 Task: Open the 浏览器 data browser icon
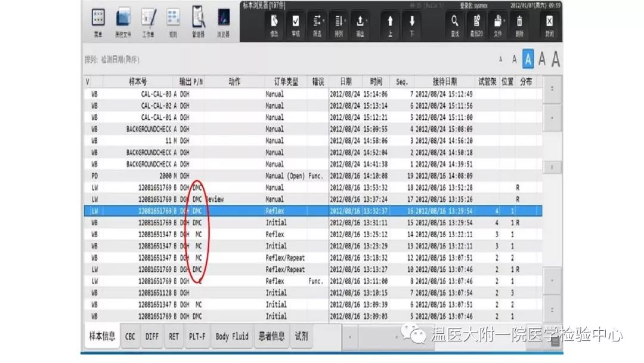(224, 23)
